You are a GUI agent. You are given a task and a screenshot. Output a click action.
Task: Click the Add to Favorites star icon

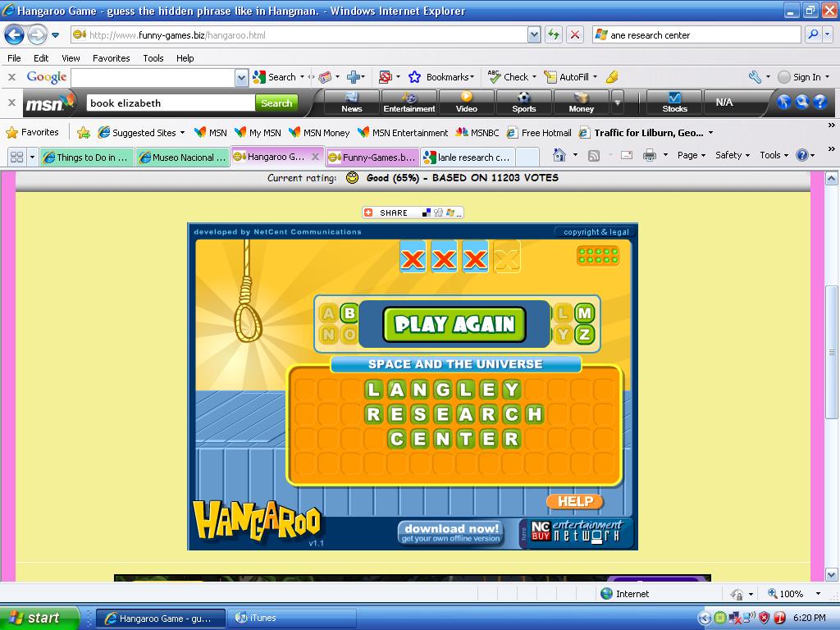coord(83,132)
